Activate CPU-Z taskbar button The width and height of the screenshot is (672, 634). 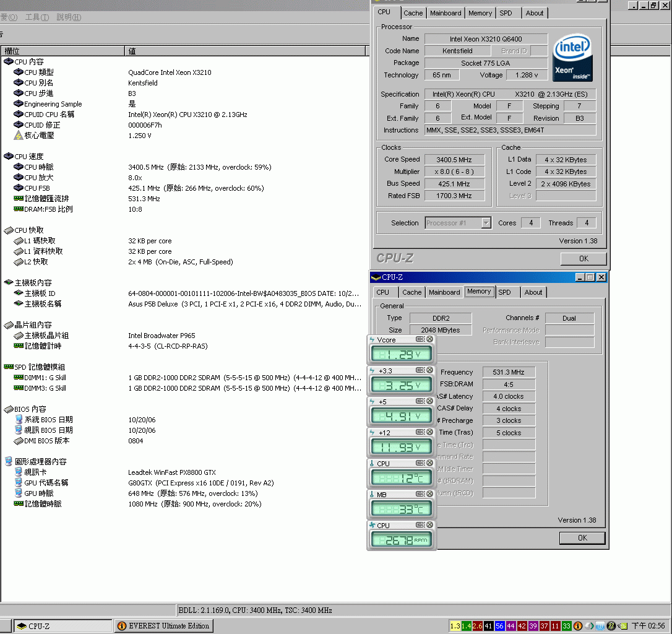[62, 627]
